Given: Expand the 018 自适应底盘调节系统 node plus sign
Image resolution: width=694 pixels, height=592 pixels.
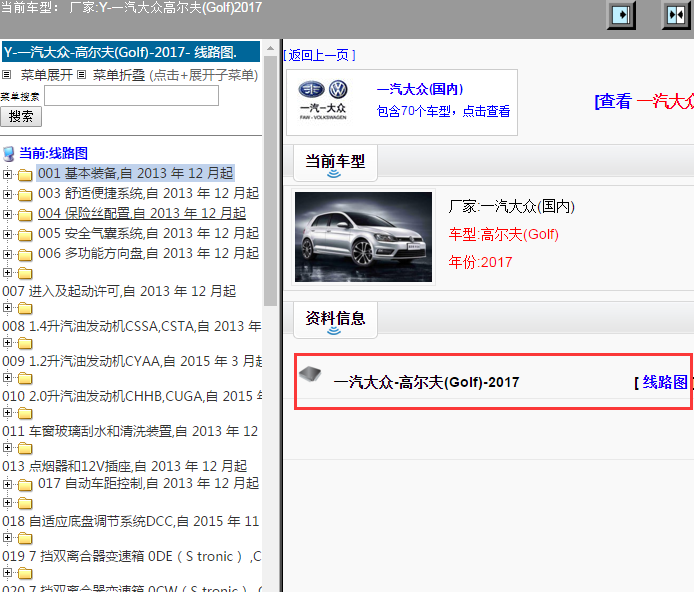Looking at the screenshot, I should pyautogui.click(x=7, y=503).
